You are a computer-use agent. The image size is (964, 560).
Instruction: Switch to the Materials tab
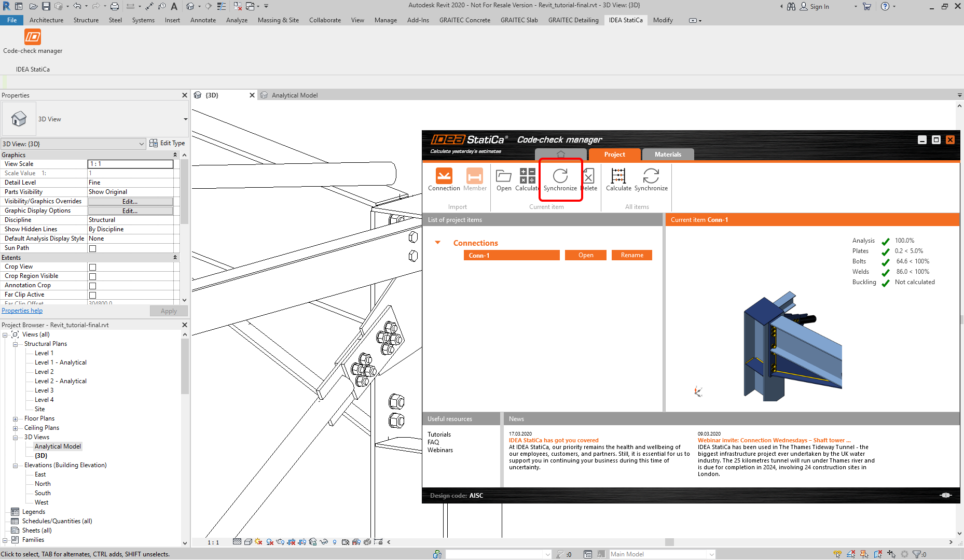667,155
